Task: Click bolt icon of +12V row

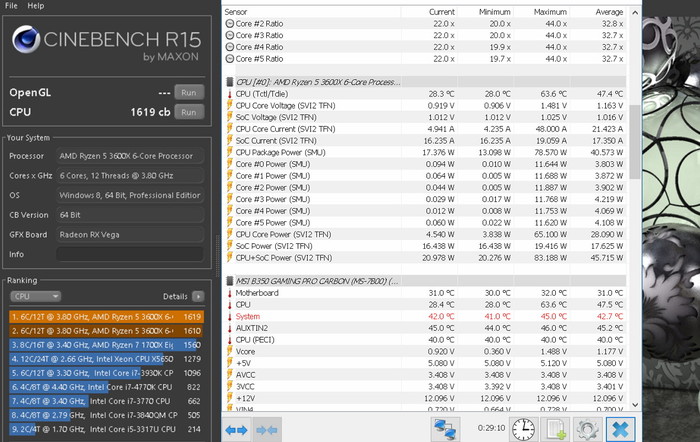Action: tap(229, 398)
